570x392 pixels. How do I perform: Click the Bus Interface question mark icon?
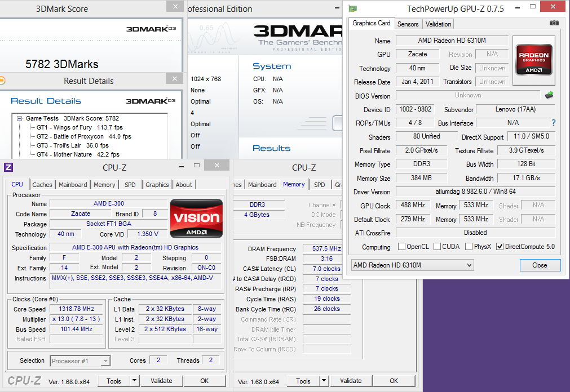click(x=553, y=123)
